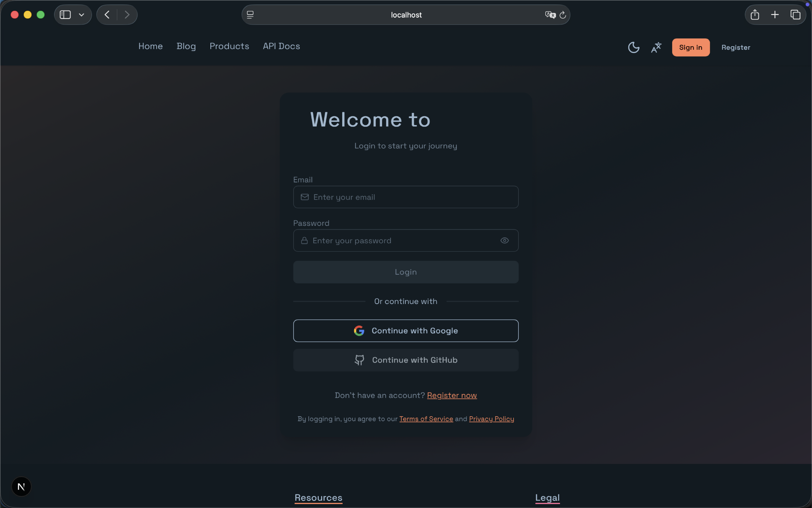
Task: Open the Privacy Policy link
Action: point(492,419)
